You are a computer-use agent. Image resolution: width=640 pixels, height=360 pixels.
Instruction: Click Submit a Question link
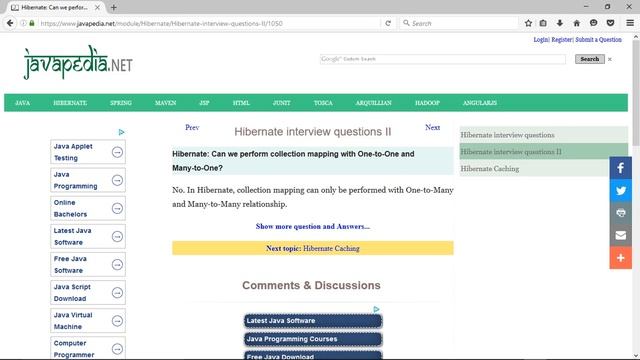point(598,40)
